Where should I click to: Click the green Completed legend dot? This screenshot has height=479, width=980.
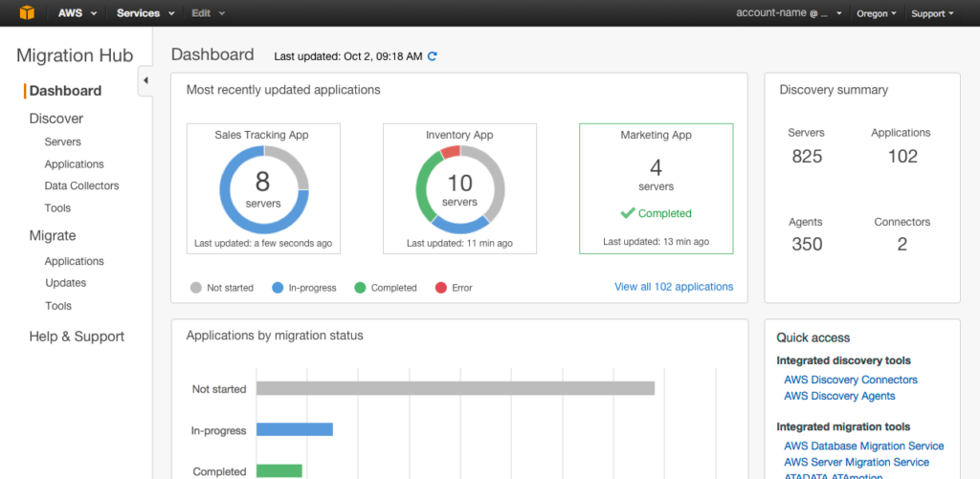tap(361, 288)
